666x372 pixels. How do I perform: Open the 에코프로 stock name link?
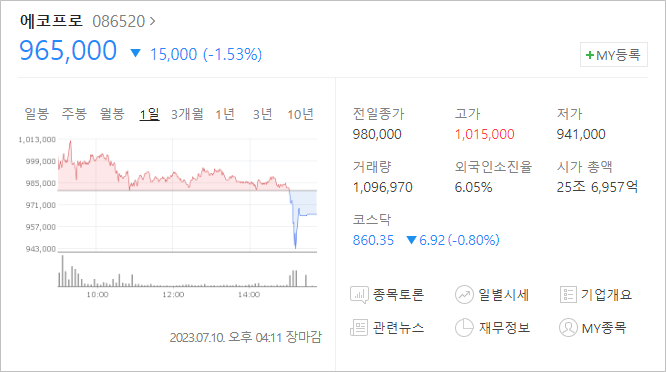tap(51, 20)
